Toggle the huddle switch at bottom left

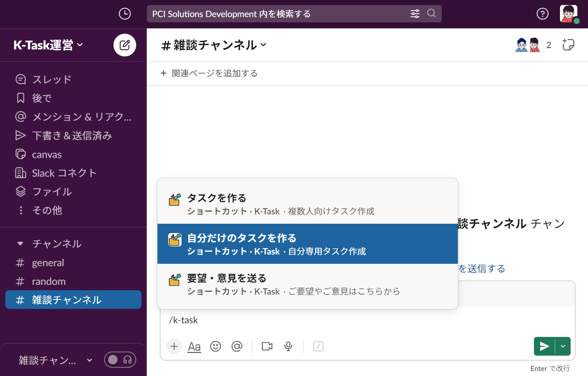[x=120, y=360]
